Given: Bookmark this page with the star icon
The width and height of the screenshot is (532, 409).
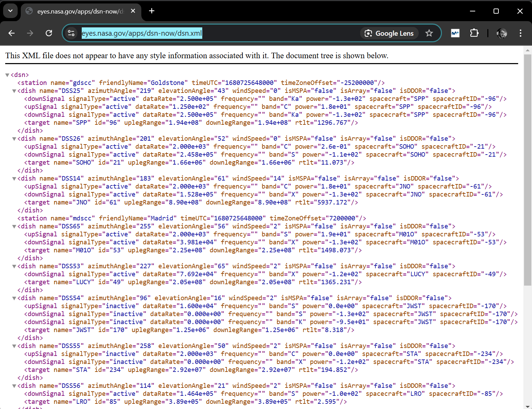Looking at the screenshot, I should pos(429,33).
